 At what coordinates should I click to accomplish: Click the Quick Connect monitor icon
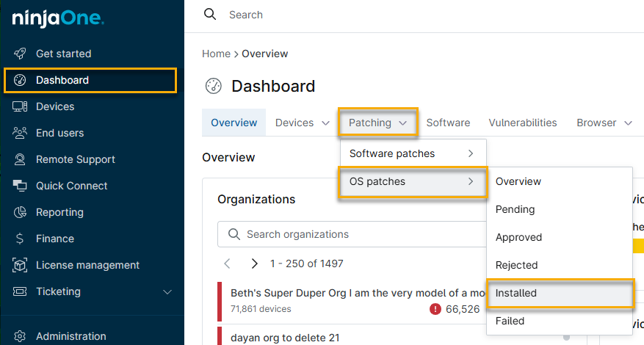pyautogui.click(x=21, y=186)
